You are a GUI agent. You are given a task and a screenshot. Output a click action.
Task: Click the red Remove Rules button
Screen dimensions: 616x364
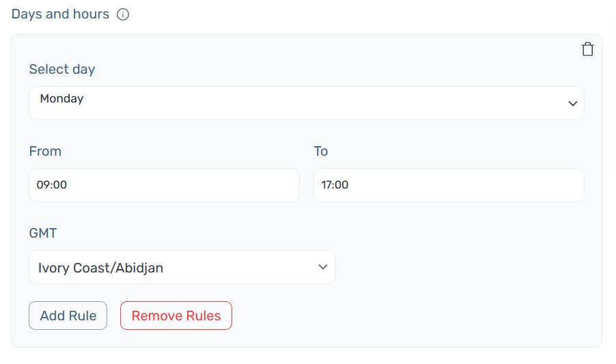176,316
